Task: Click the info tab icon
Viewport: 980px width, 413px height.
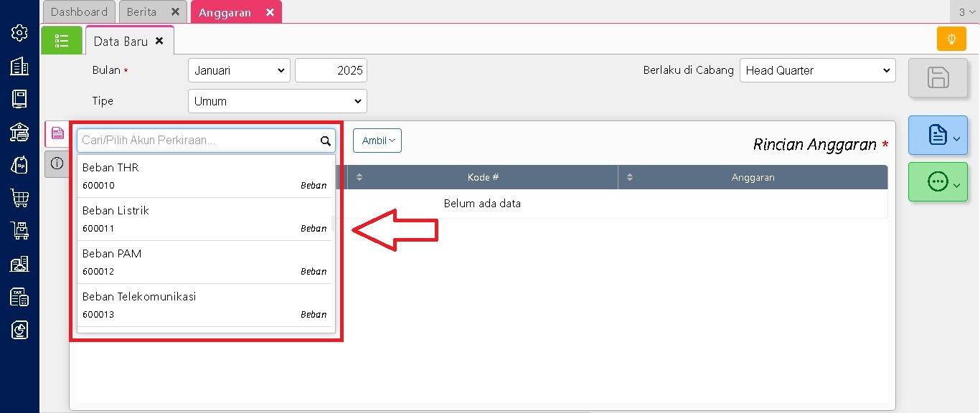Action: pyautogui.click(x=57, y=163)
